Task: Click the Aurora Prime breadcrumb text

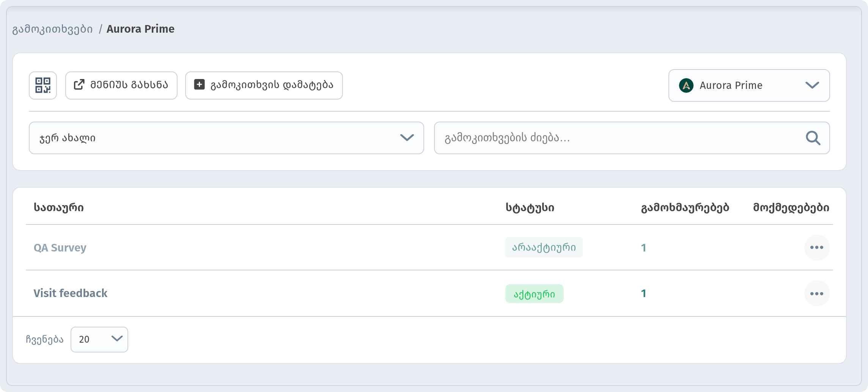Action: click(x=140, y=29)
